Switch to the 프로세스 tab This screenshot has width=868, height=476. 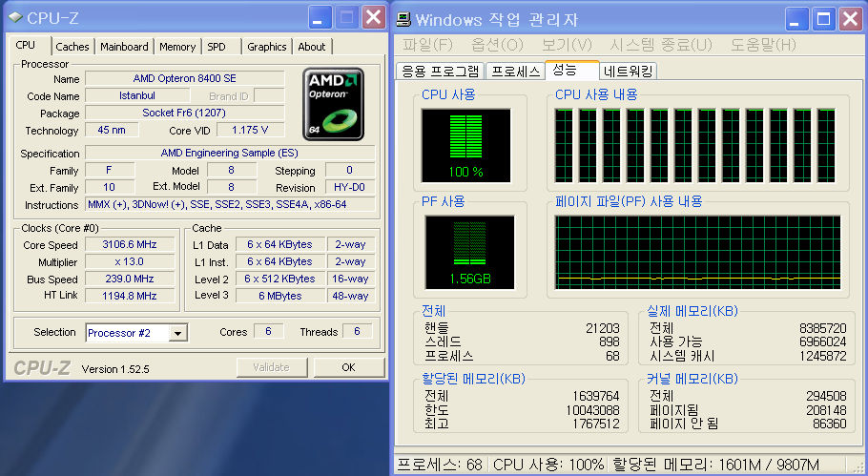coord(515,72)
